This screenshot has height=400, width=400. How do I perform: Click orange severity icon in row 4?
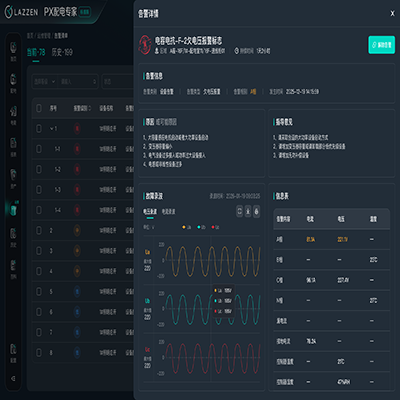[x=77, y=271]
